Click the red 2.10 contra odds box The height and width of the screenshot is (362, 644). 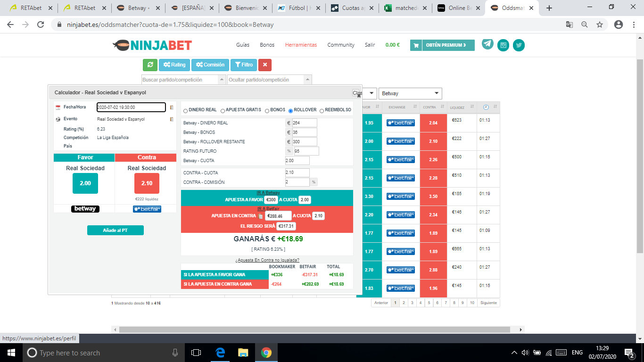click(147, 183)
